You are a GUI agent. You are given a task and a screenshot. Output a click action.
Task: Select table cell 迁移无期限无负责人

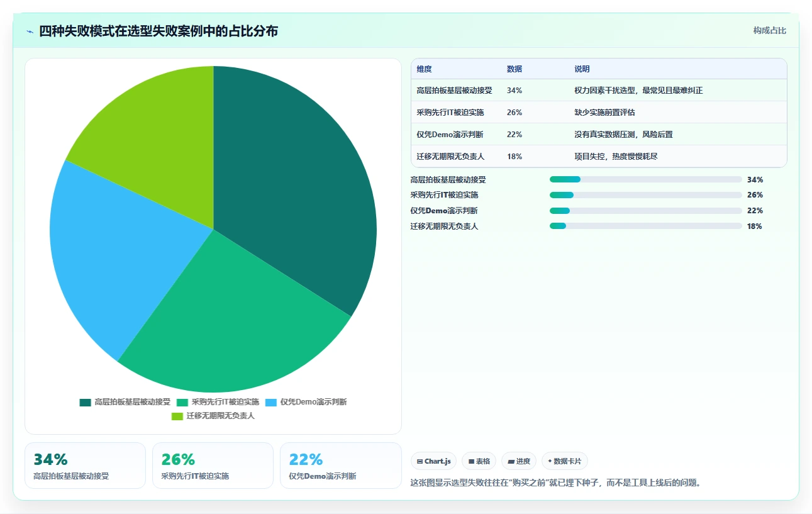[450, 157]
